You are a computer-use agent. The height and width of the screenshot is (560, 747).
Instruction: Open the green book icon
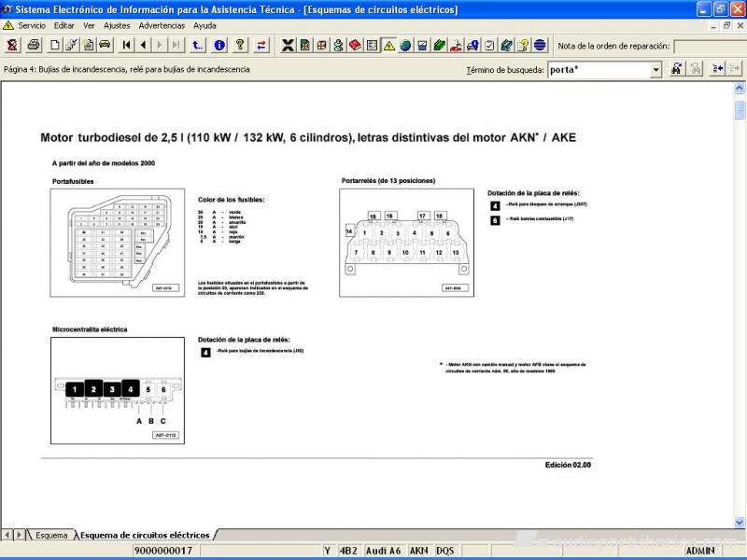tap(439, 45)
